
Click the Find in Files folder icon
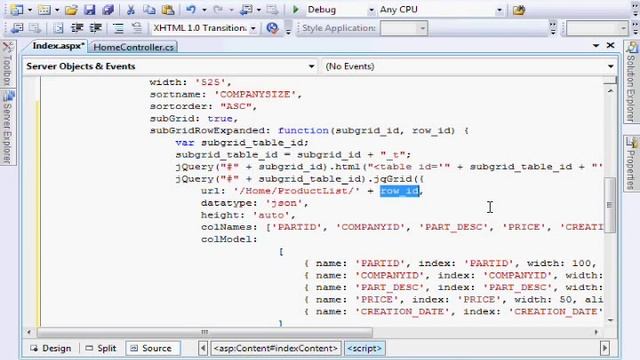[519, 9]
